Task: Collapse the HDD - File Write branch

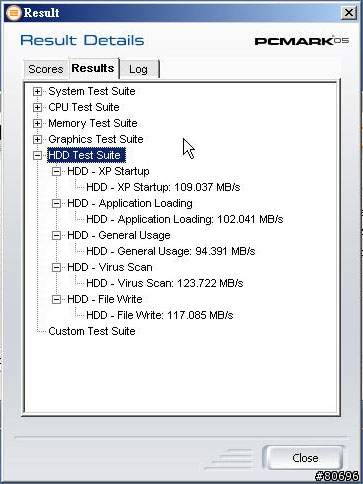Action: pyautogui.click(x=56, y=299)
